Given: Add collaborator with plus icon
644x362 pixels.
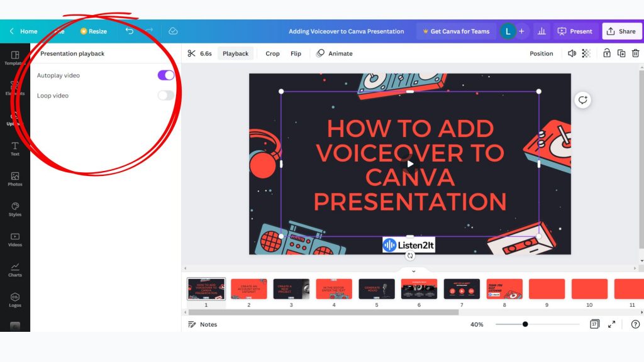Looking at the screenshot, I should 521,31.
